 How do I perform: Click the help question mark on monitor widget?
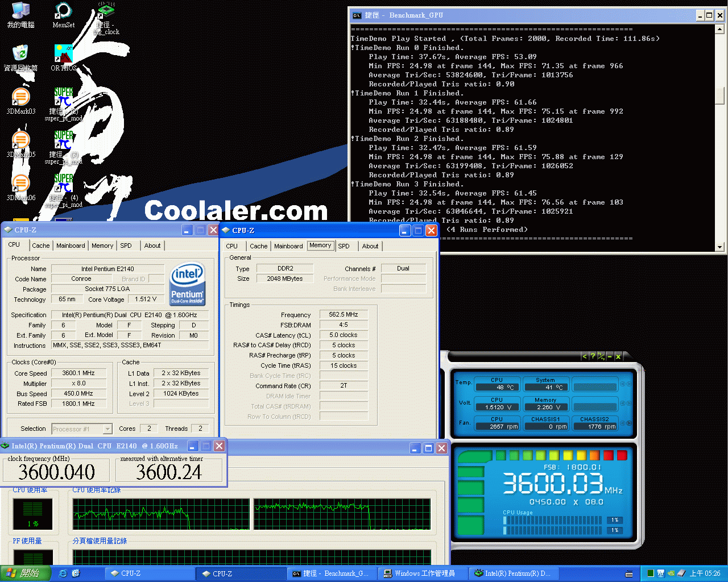(592, 356)
